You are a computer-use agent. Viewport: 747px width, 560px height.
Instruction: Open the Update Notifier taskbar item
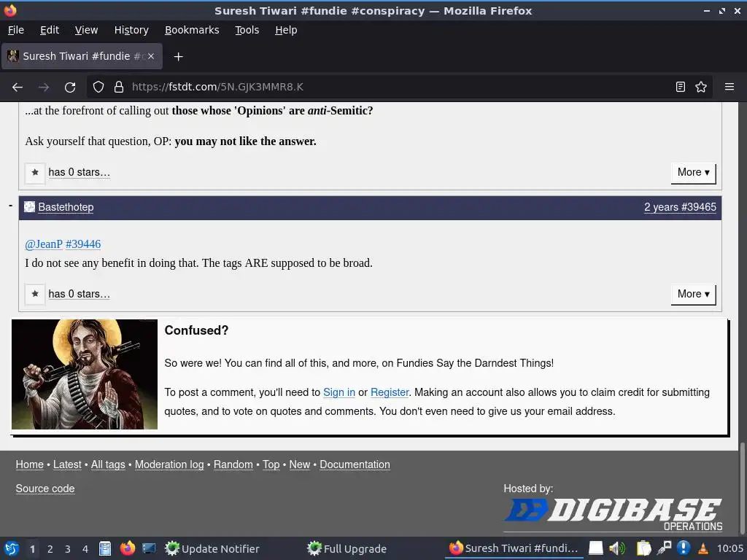pyautogui.click(x=212, y=548)
